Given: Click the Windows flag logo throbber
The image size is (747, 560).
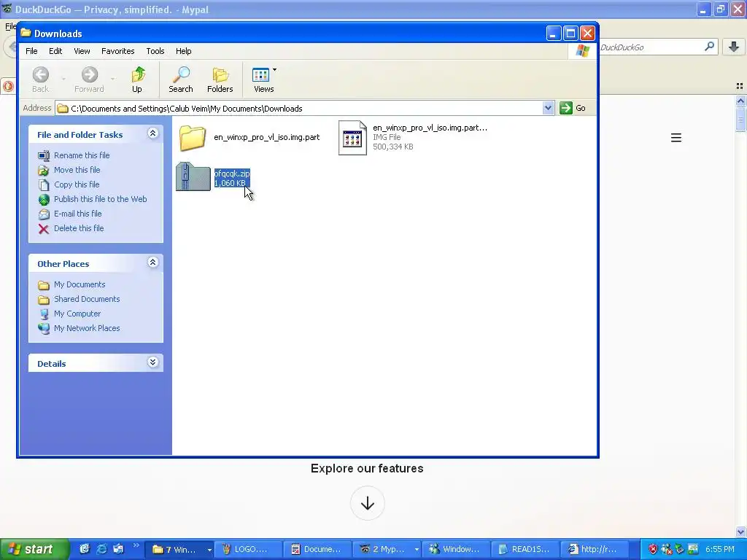Looking at the screenshot, I should (x=582, y=51).
